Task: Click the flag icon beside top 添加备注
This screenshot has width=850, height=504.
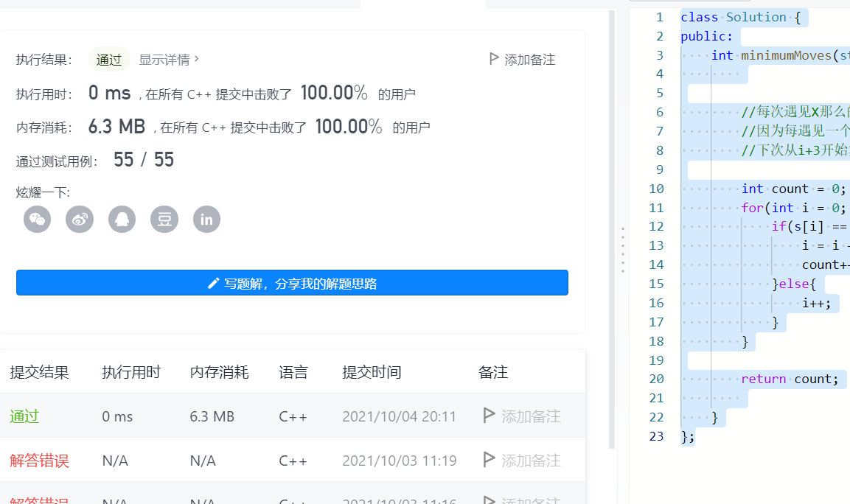Action: (x=494, y=59)
